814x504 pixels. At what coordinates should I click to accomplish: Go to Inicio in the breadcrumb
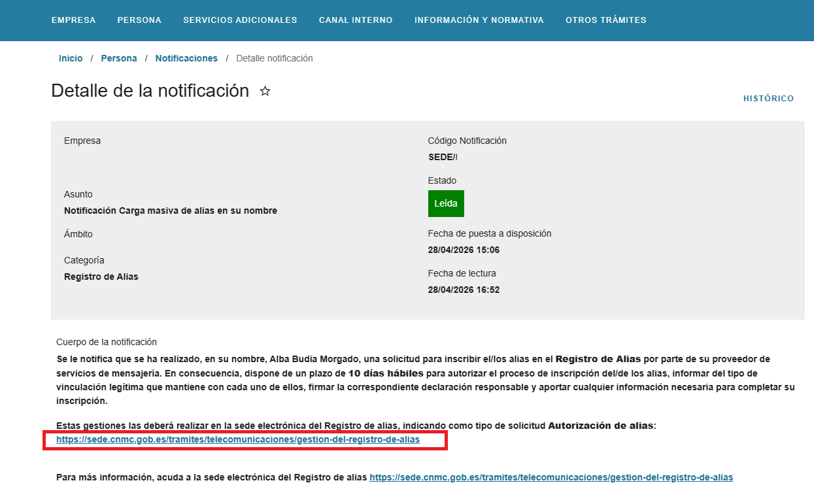click(71, 58)
